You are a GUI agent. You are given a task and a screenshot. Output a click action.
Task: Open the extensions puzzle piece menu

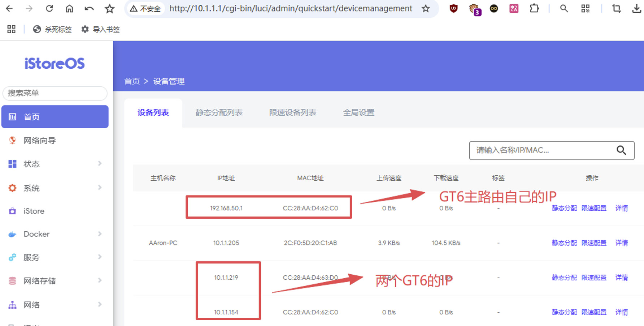tap(534, 8)
